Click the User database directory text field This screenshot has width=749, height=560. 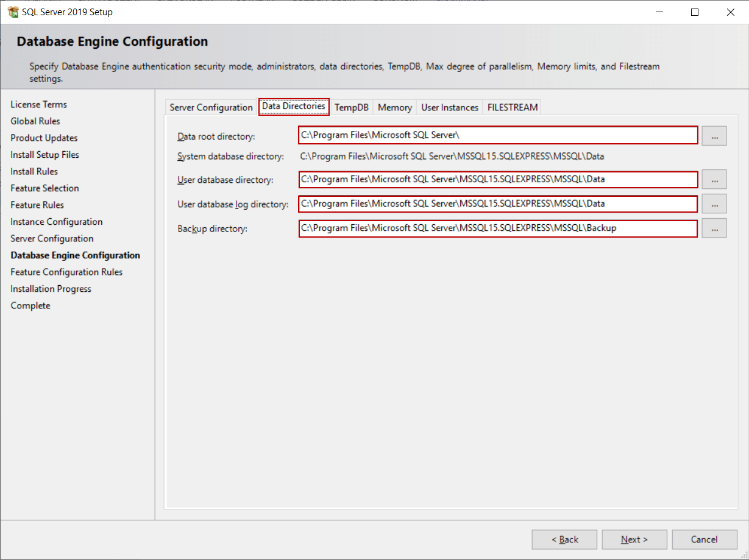497,179
